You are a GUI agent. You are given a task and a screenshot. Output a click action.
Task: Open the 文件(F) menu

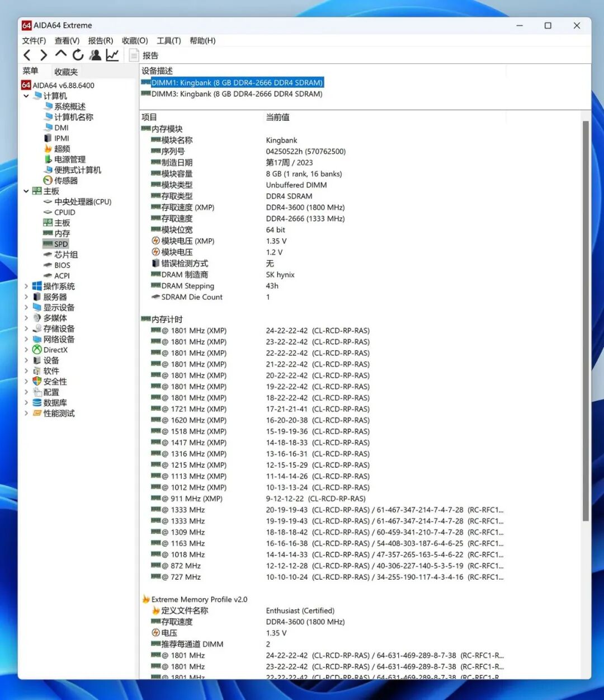coord(34,41)
